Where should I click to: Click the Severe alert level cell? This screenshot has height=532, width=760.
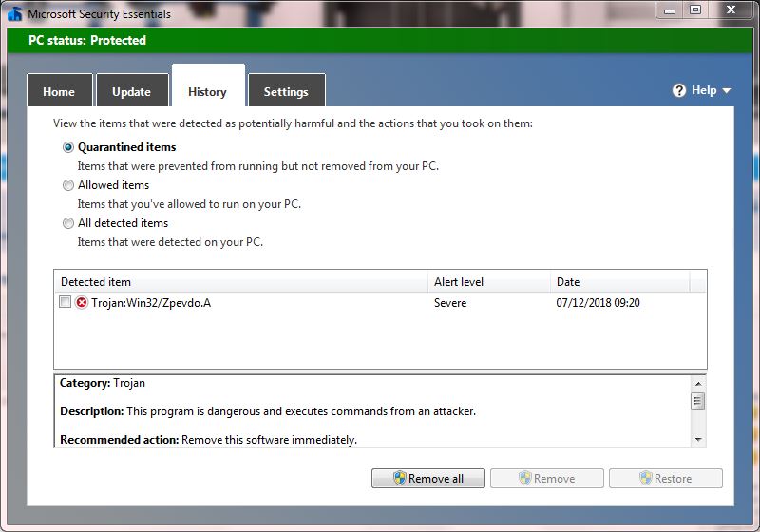[x=450, y=303]
